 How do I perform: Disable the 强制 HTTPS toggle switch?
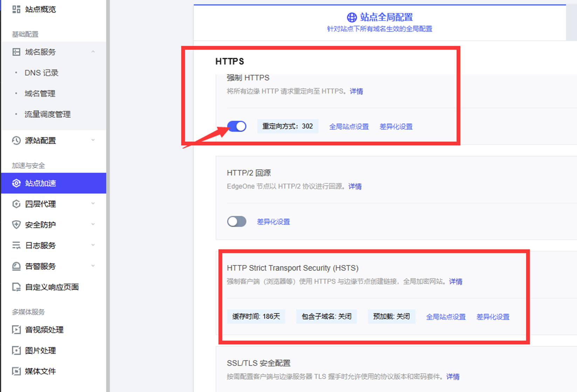237,126
